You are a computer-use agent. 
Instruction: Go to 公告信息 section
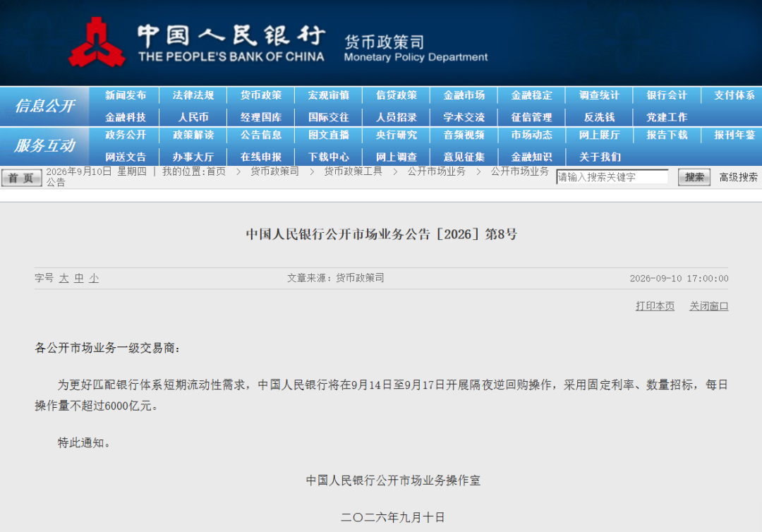pos(261,135)
